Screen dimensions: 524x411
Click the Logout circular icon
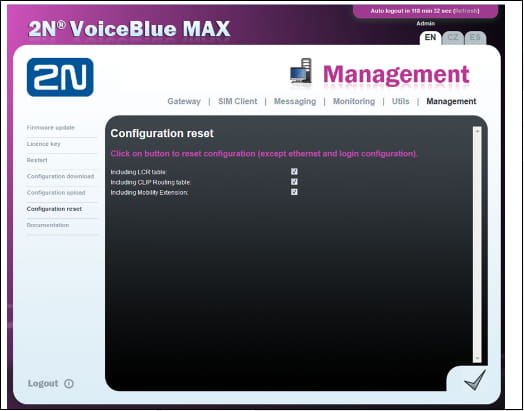tap(69, 384)
